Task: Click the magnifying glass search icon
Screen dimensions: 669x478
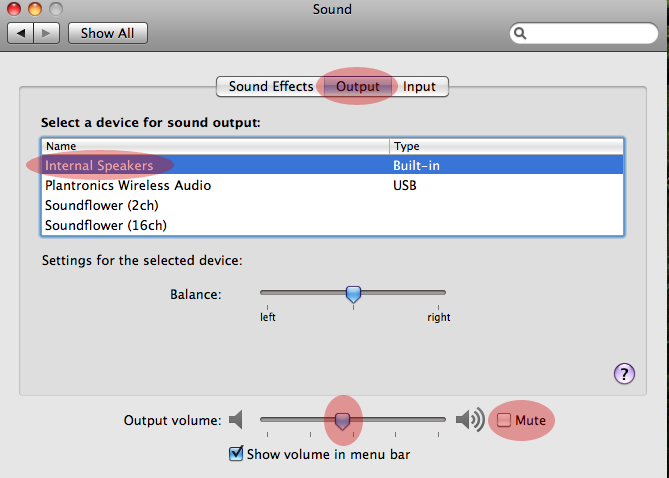Action: pyautogui.click(x=520, y=33)
